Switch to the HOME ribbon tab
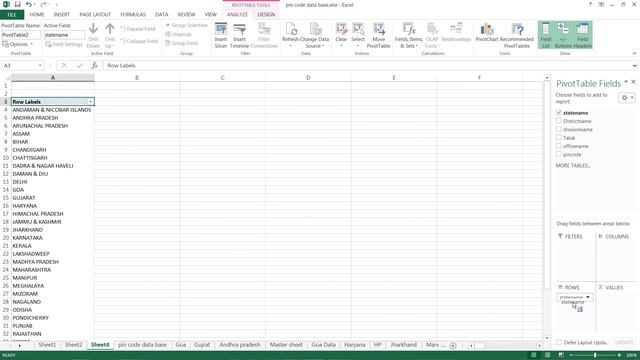 (37, 15)
